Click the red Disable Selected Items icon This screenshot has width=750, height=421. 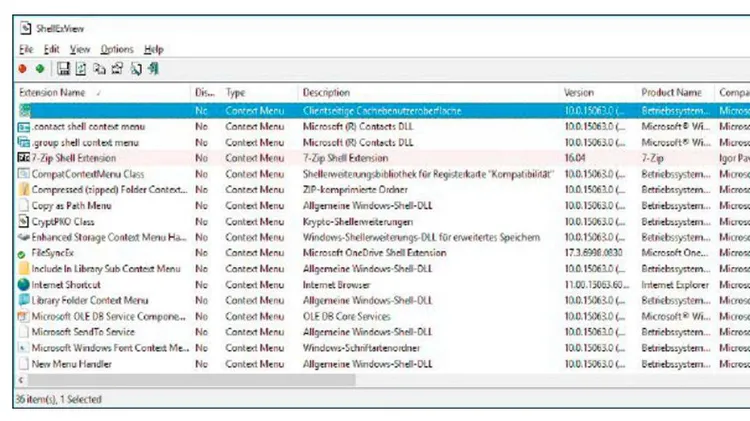pos(22,69)
